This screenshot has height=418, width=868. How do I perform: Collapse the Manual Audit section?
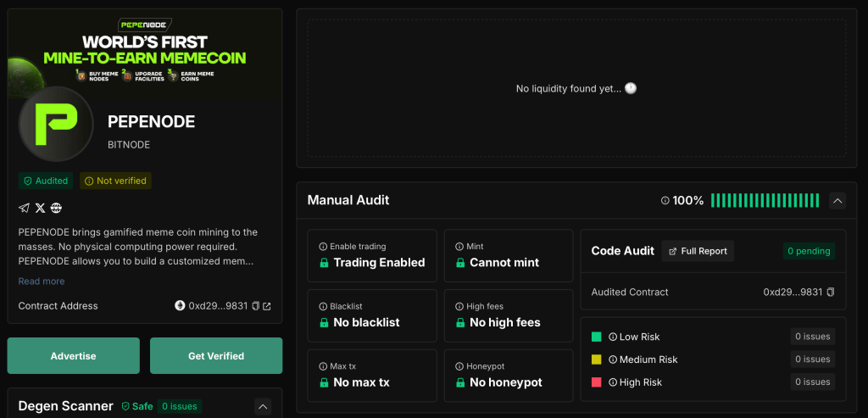coord(837,201)
